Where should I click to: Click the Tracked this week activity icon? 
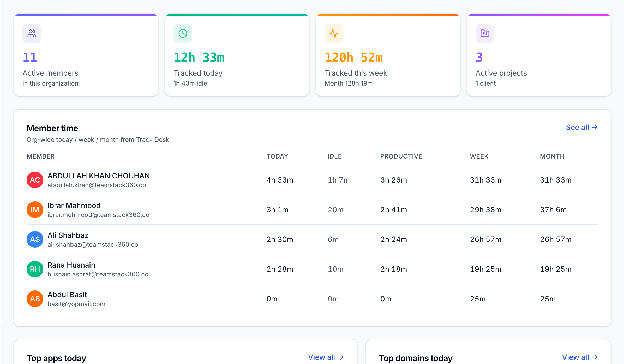(x=334, y=33)
